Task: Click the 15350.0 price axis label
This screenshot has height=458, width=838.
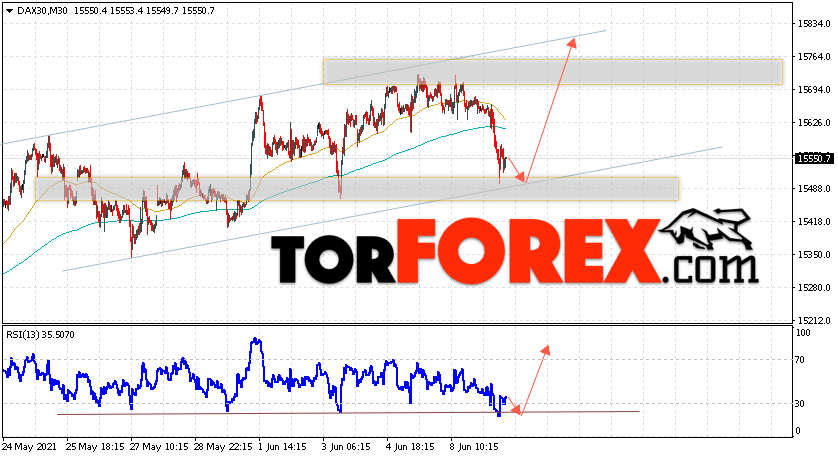Action: 813,255
